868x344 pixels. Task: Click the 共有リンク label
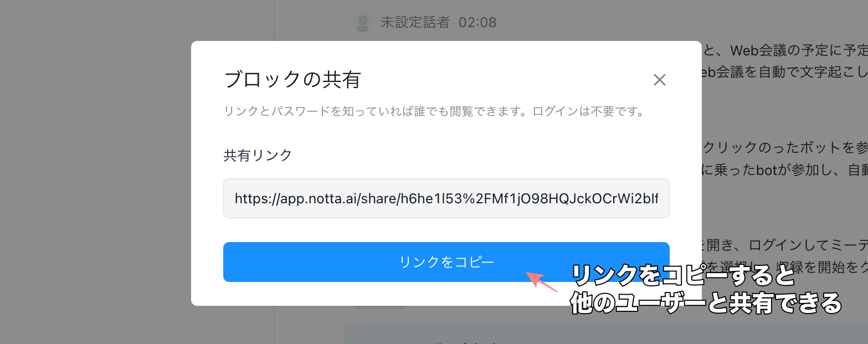(x=258, y=155)
